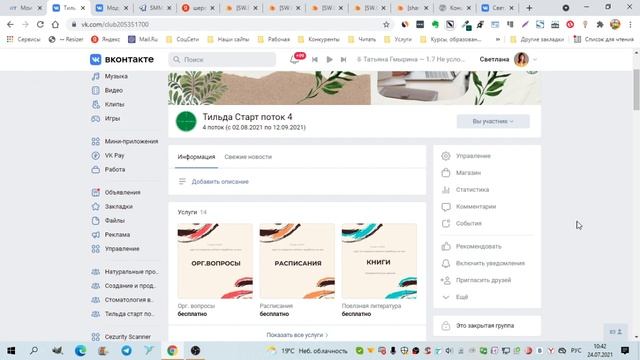The image size is (640, 360).
Task: Bookmark this page with star icon
Action: pos(386,24)
